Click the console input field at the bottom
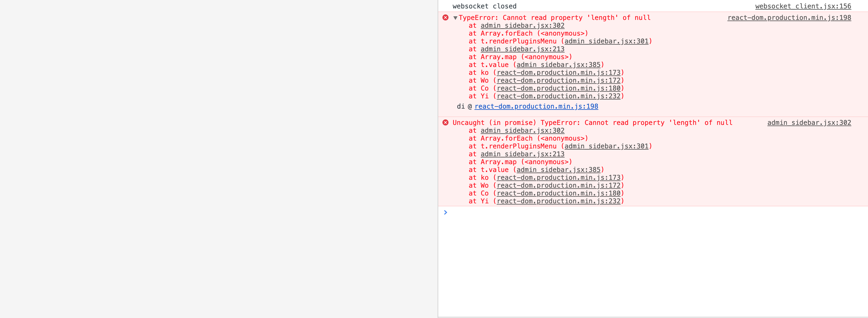The width and height of the screenshot is (868, 318). tap(607, 212)
